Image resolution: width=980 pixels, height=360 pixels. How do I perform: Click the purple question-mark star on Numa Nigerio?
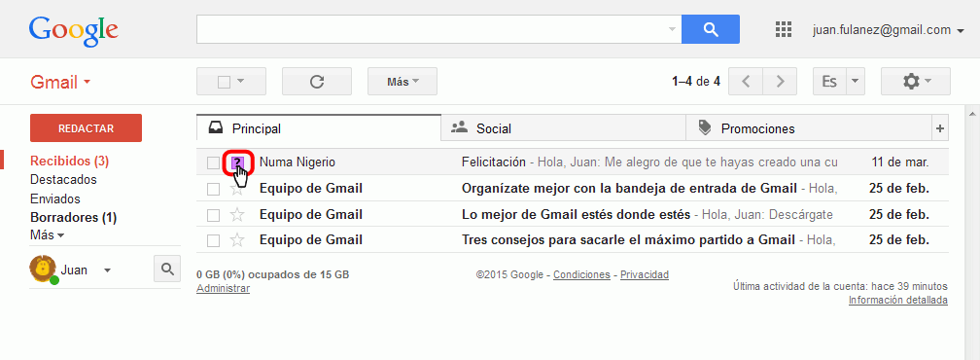coord(237,163)
